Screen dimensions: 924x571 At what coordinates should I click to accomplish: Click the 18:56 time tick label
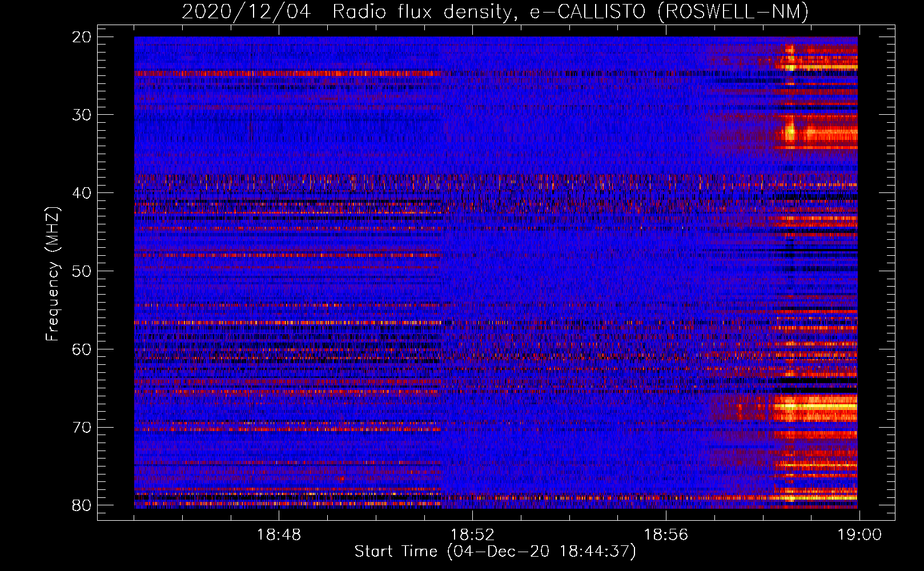(666, 535)
